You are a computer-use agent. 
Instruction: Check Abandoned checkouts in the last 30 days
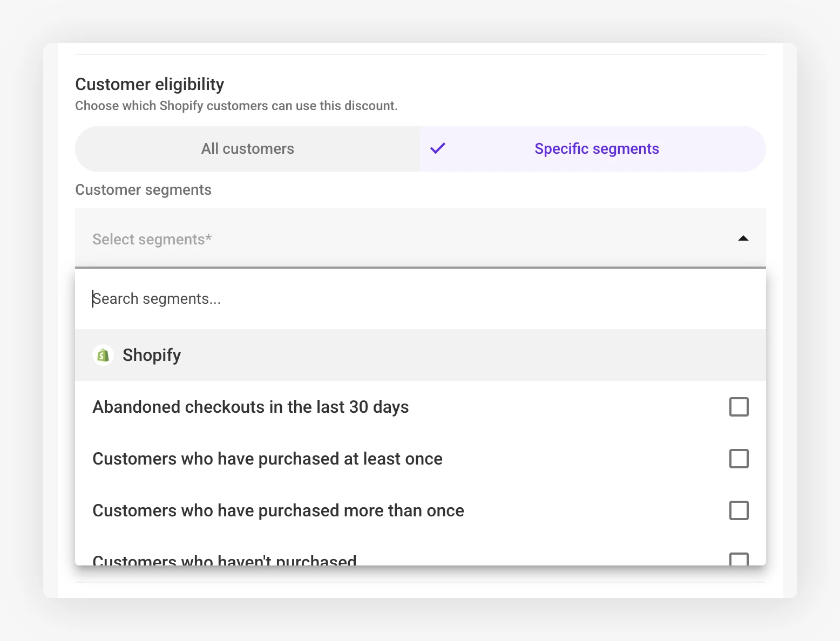pyautogui.click(x=739, y=407)
